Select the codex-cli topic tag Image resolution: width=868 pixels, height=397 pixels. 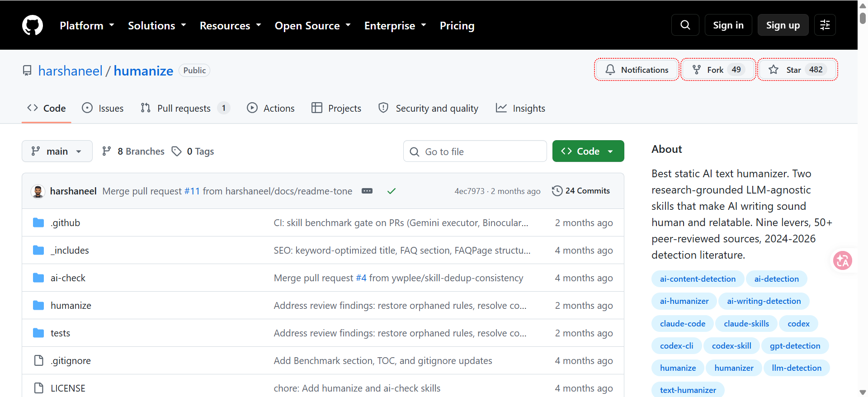pyautogui.click(x=676, y=346)
